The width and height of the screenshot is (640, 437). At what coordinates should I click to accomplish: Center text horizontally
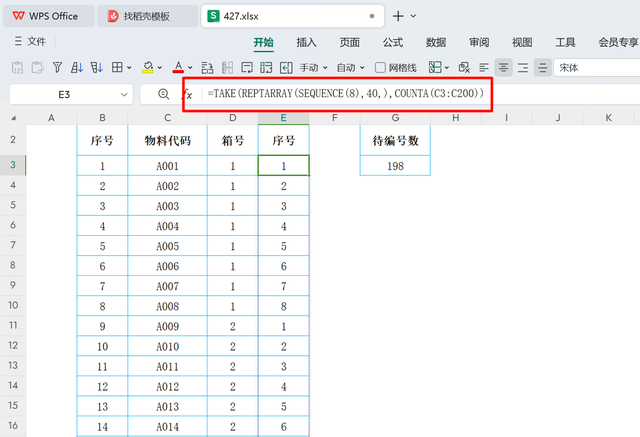point(503,67)
